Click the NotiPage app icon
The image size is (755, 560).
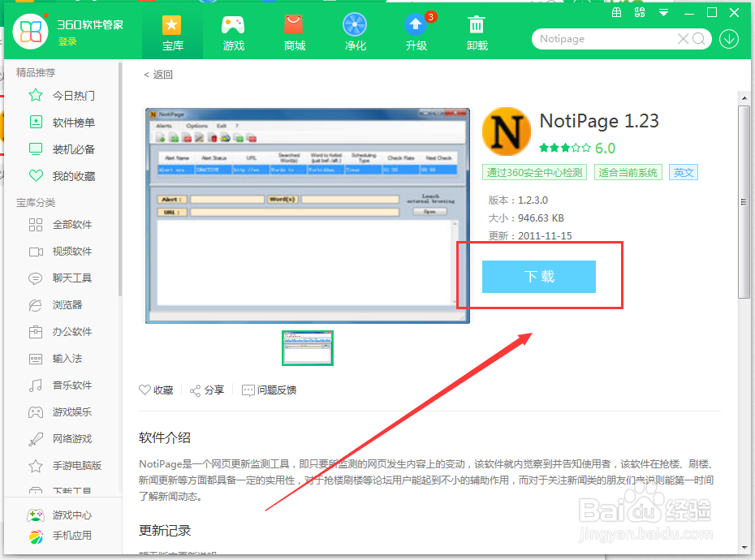pyautogui.click(x=507, y=131)
